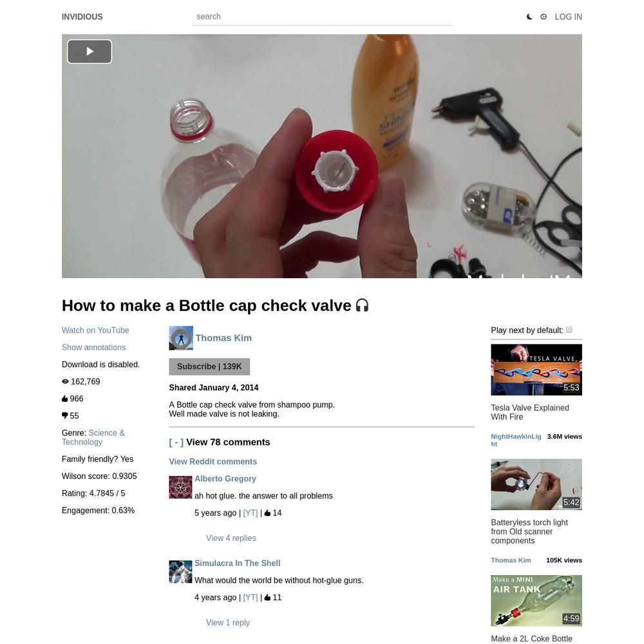
Task: Open preferences gear icon
Action: pos(544,17)
